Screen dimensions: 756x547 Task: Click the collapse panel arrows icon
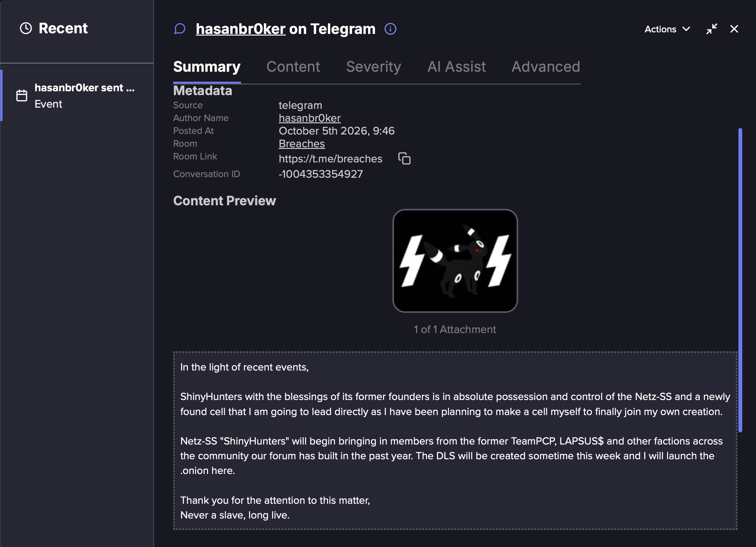tap(712, 29)
